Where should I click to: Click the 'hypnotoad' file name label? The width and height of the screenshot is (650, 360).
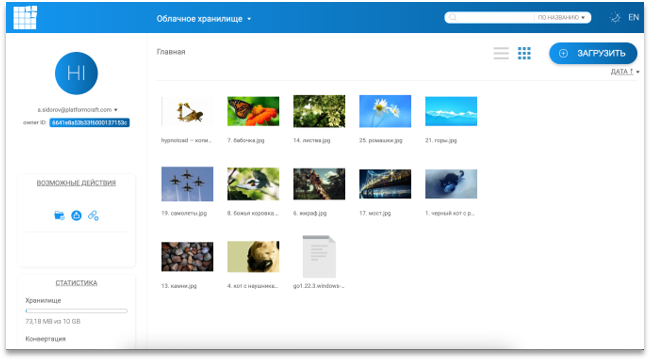point(187,140)
